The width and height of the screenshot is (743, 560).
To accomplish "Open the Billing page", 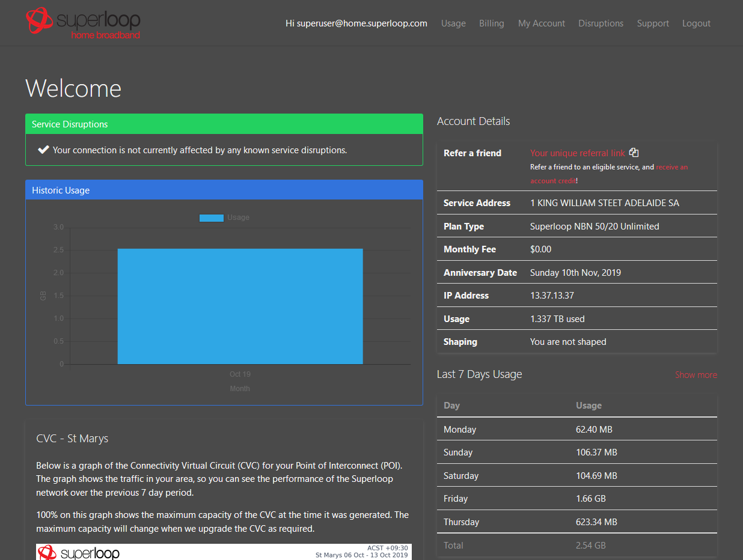I will pos(491,23).
